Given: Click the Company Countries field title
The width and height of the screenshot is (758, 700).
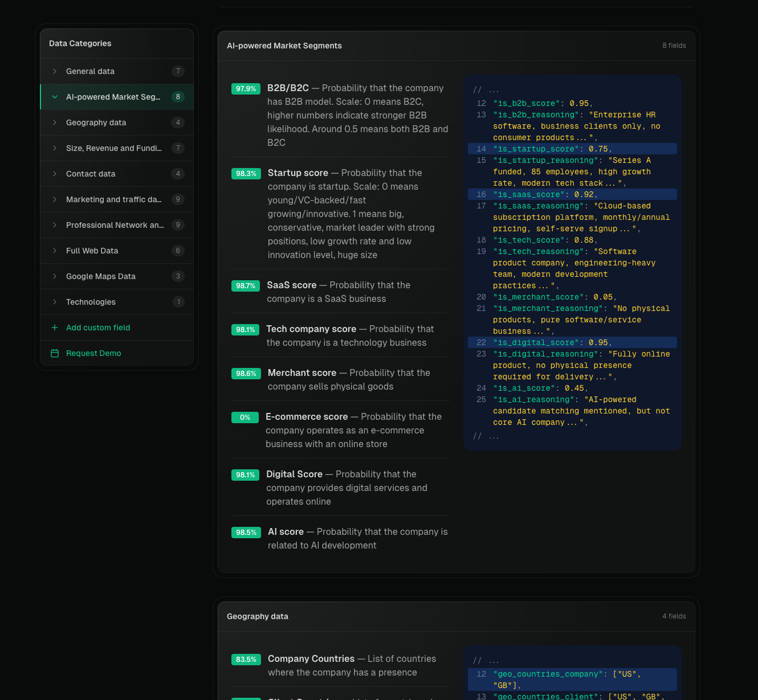Looking at the screenshot, I should (311, 658).
